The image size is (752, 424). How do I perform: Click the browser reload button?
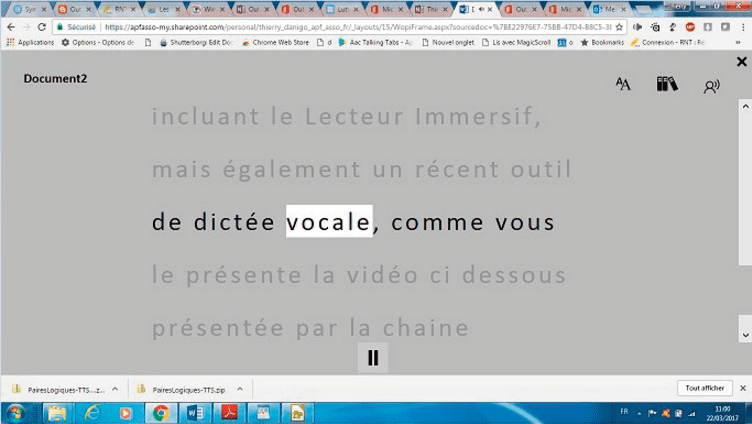pos(42,27)
